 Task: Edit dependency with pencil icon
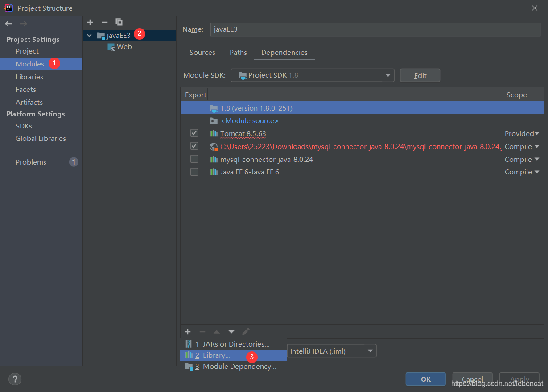click(x=246, y=332)
